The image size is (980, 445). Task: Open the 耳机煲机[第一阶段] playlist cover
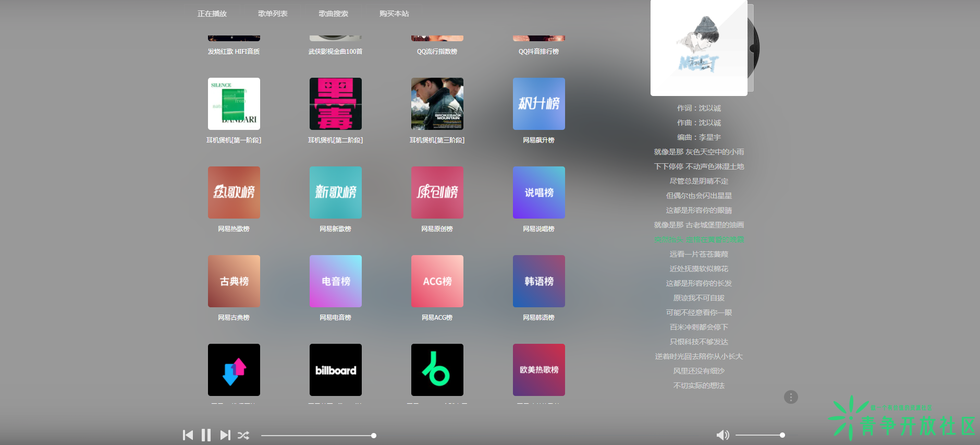pyautogui.click(x=234, y=104)
